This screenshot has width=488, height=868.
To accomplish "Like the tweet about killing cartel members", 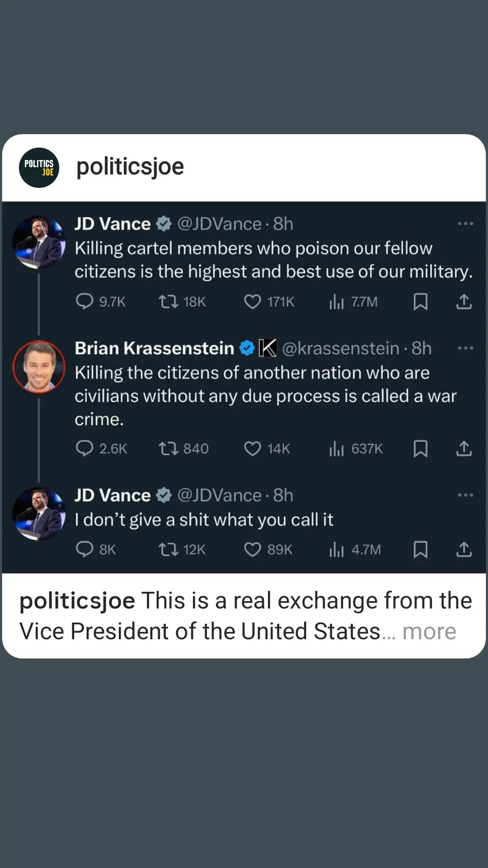I will (x=252, y=302).
